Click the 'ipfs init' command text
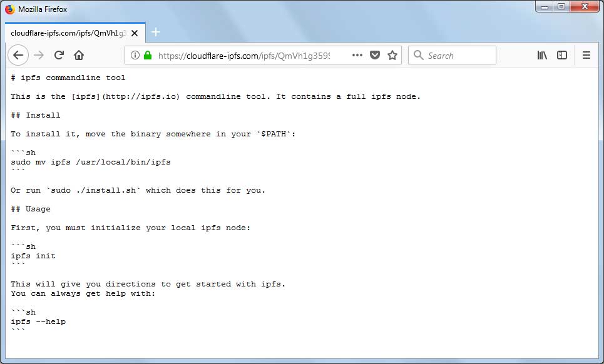Image resolution: width=604 pixels, height=364 pixels. (33, 256)
